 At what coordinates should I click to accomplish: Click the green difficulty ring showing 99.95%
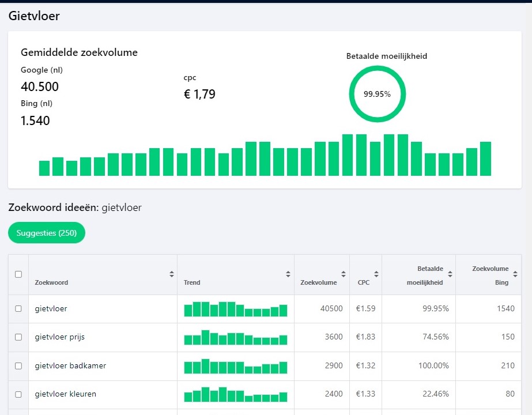click(x=378, y=94)
